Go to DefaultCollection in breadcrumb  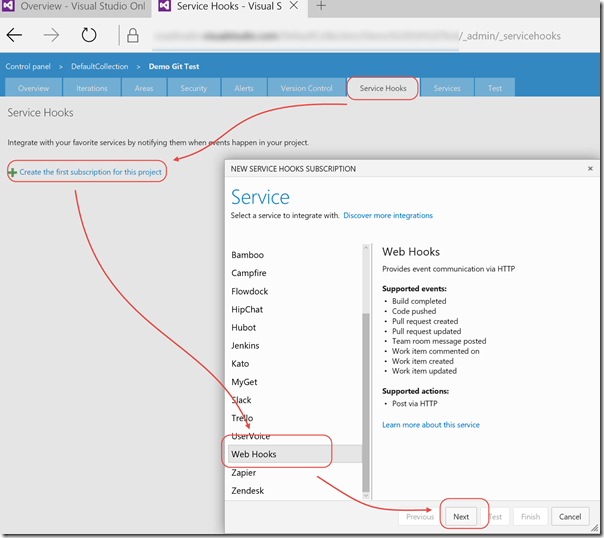(x=98, y=65)
